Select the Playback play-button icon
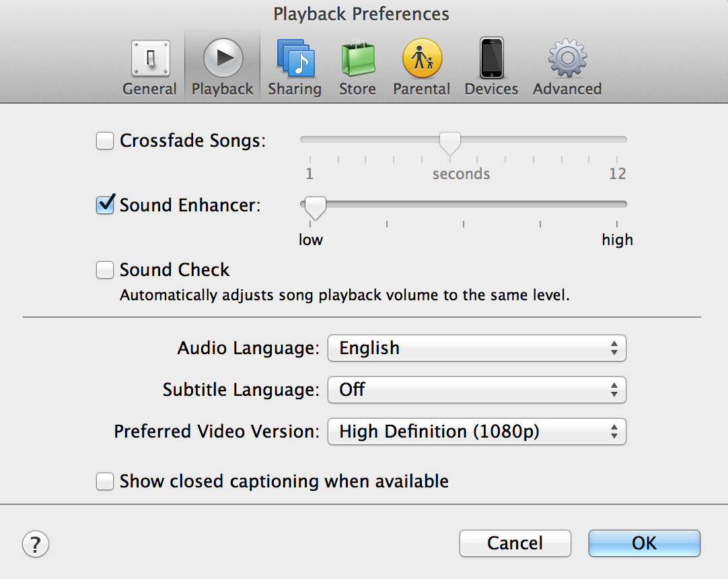 click(223, 59)
